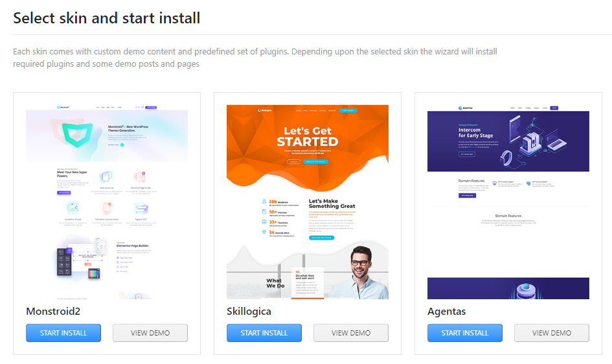The image size is (612, 364).
Task: Open VIEW DEMO for Monstroid2
Action: pyautogui.click(x=150, y=333)
